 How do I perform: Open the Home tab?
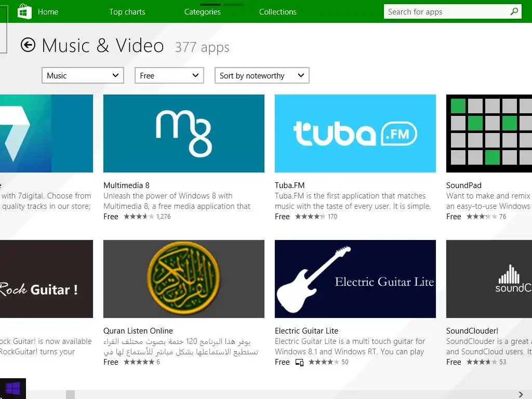48,12
